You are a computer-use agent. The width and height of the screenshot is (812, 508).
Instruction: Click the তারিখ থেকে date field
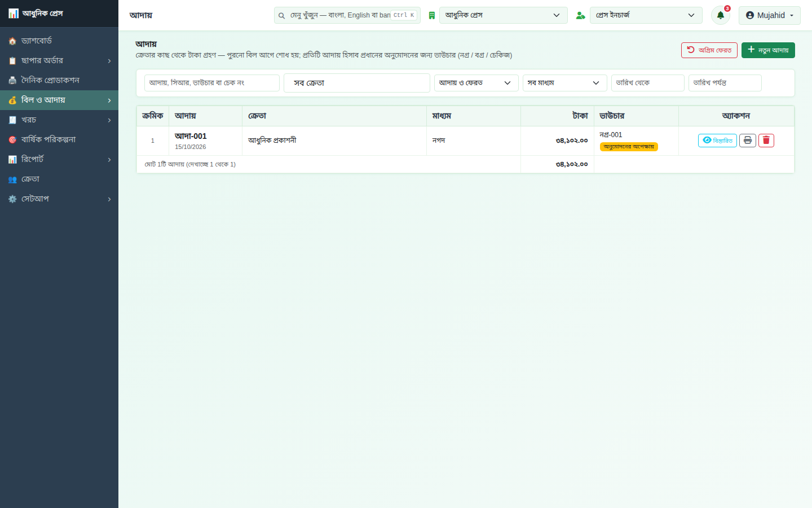pyautogui.click(x=647, y=83)
